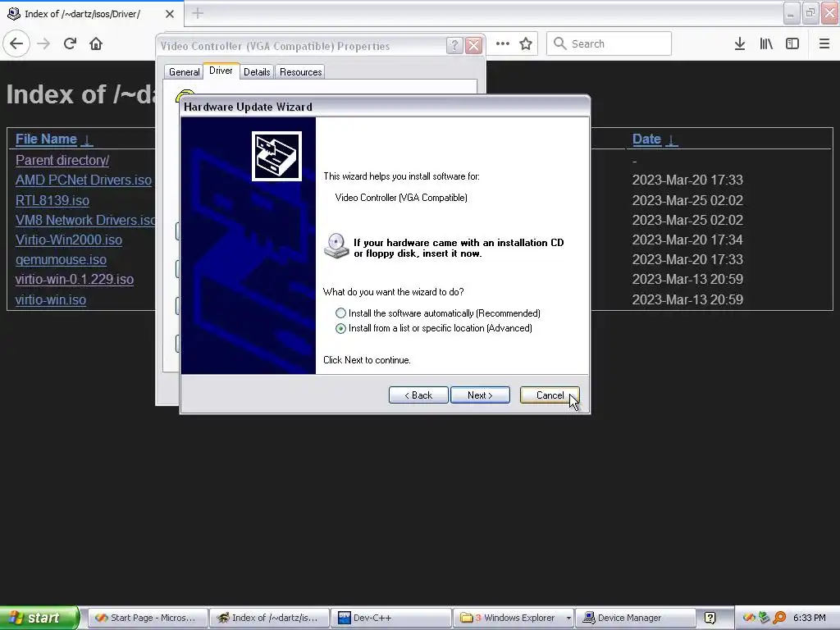Switch to the Details tab
The width and height of the screenshot is (840, 630).
click(257, 72)
